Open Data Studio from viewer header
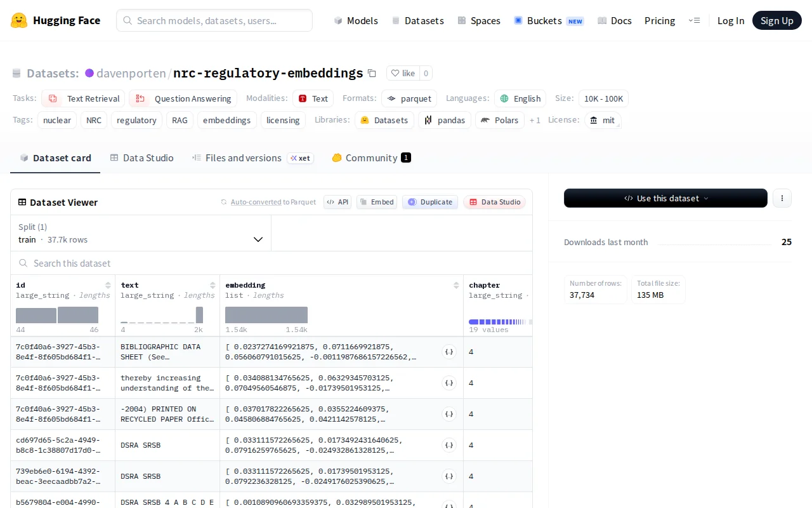Image resolution: width=812 pixels, height=508 pixels. pyautogui.click(x=494, y=202)
